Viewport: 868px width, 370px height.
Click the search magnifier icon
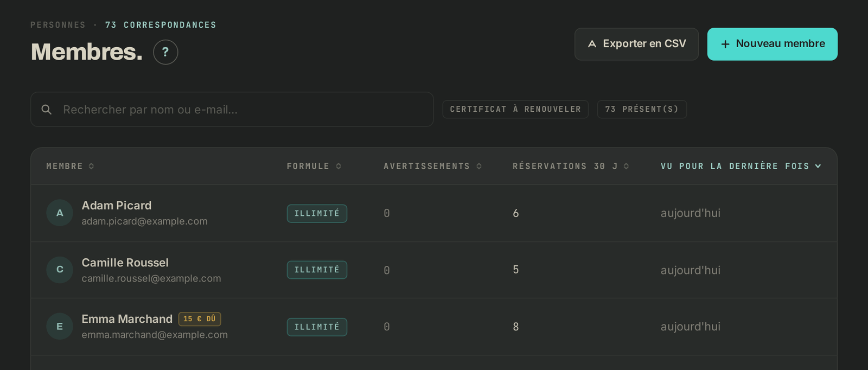coord(47,110)
